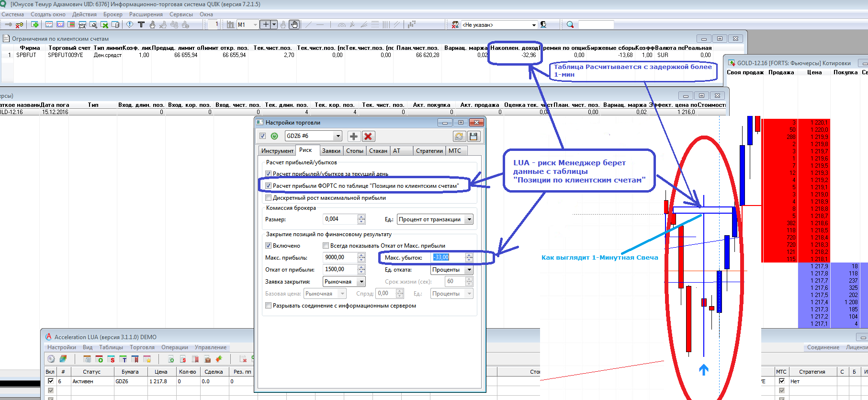Enable "Дискретный рост максимальной прибыли" checkbox
868x400 pixels.
(x=269, y=198)
